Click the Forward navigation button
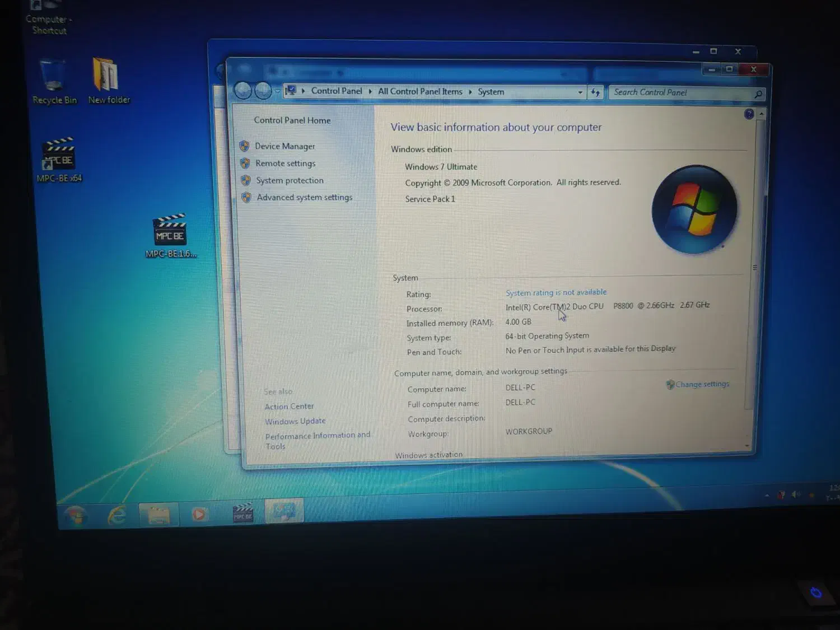 (x=263, y=90)
